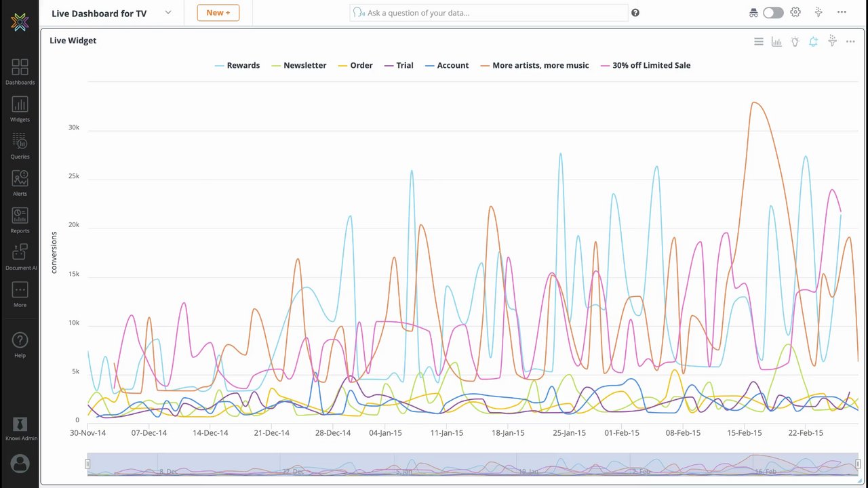Open widget chart settings icon
The width and height of the screenshot is (868, 488).
(x=776, y=41)
